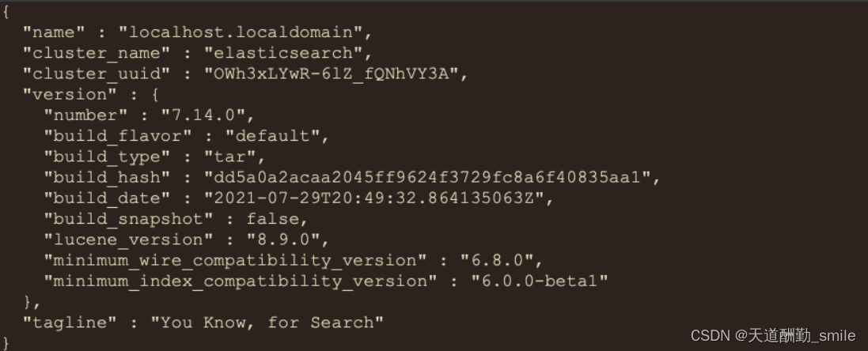868x351 pixels.
Task: Select the build_hash value string
Action: click(431, 177)
